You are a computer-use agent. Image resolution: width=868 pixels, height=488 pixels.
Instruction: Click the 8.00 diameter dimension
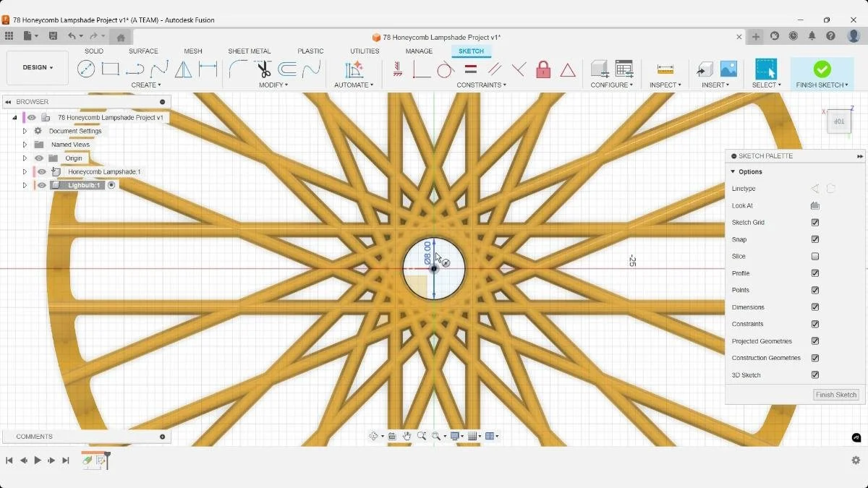(x=427, y=253)
